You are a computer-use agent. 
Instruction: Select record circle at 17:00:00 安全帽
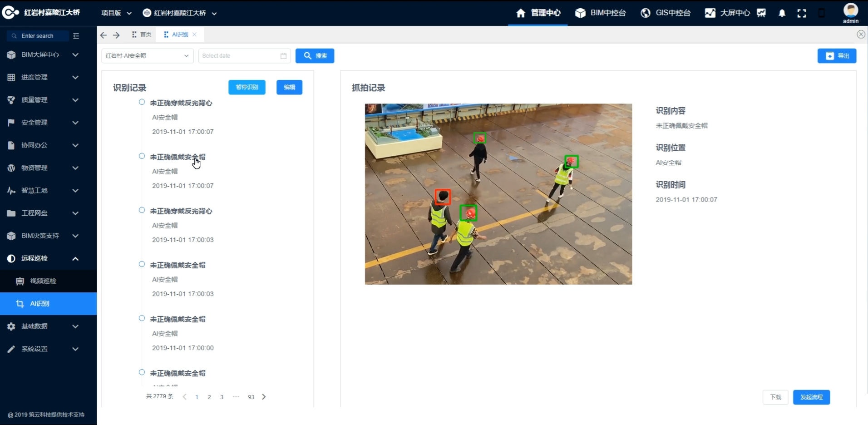[142, 318]
